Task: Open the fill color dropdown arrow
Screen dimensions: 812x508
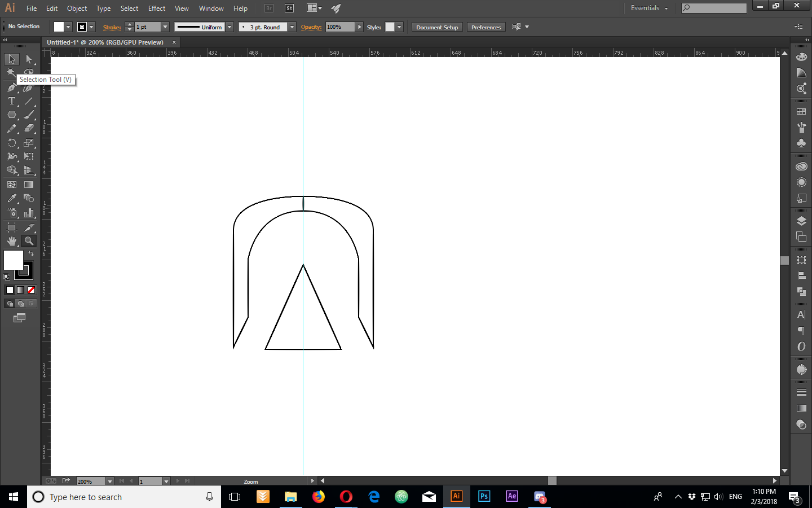Action: tap(68, 27)
